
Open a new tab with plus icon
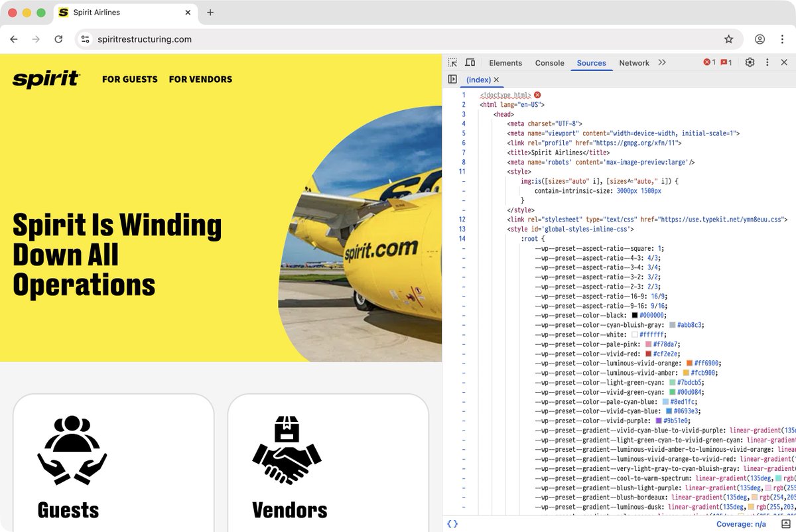pos(210,13)
